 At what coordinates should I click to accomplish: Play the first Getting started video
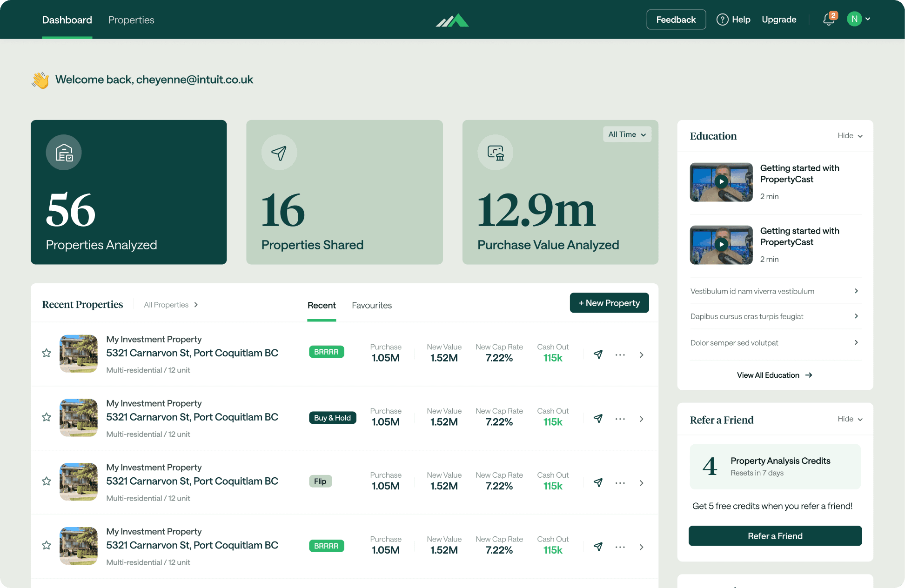[x=721, y=182]
